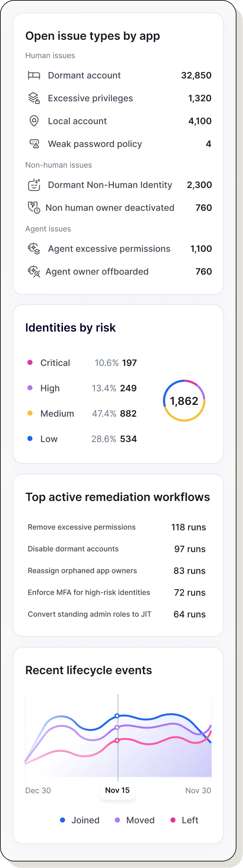Select the Non human owner deactivated icon
This screenshot has height=868, width=243.
(33, 207)
